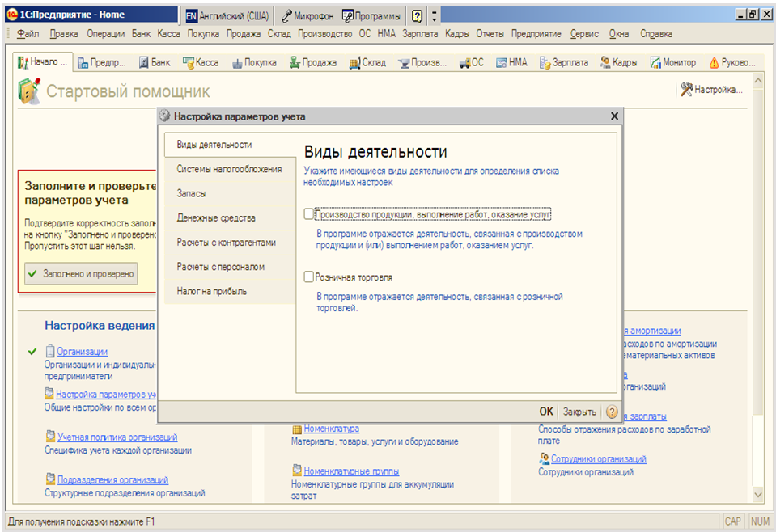776x532 pixels.
Task: Click the Руководителю warning triangle icon
Action: [714, 63]
